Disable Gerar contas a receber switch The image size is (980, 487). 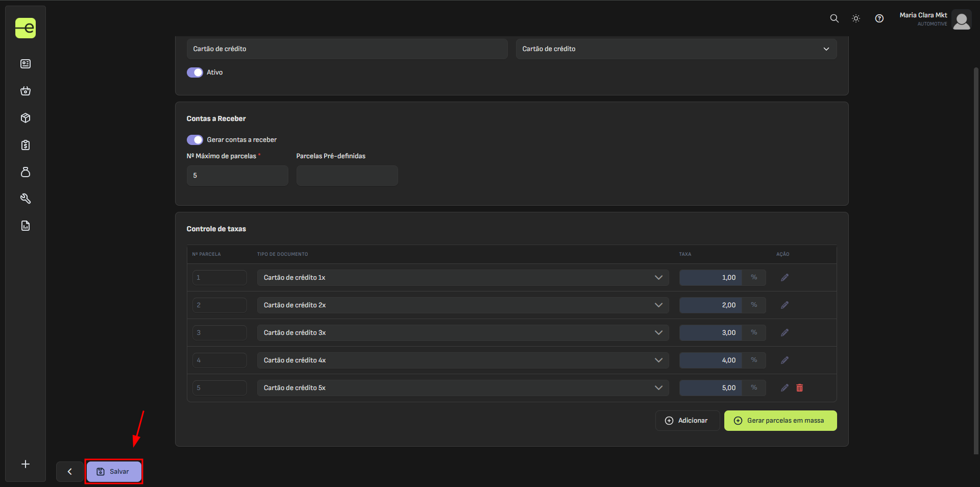[x=195, y=140]
